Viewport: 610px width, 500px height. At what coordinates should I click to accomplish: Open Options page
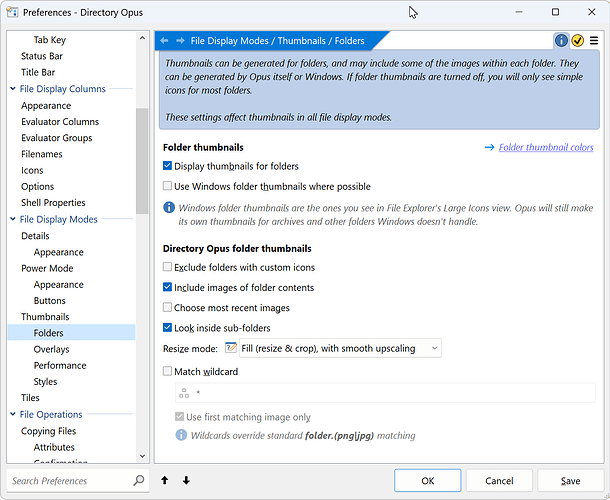(x=37, y=186)
